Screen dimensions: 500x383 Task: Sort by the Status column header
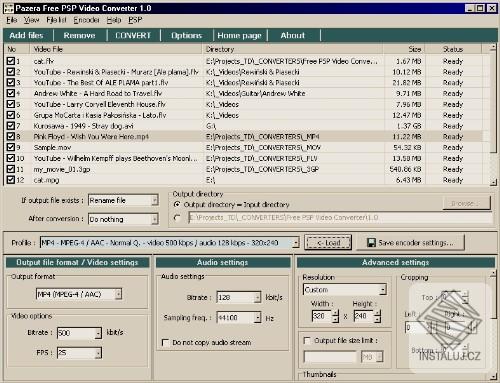453,49
